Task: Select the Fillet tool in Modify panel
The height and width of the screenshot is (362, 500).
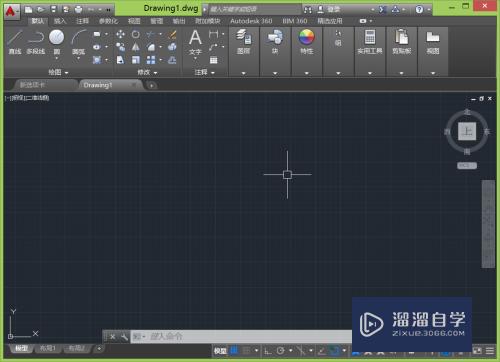Action: (151, 47)
